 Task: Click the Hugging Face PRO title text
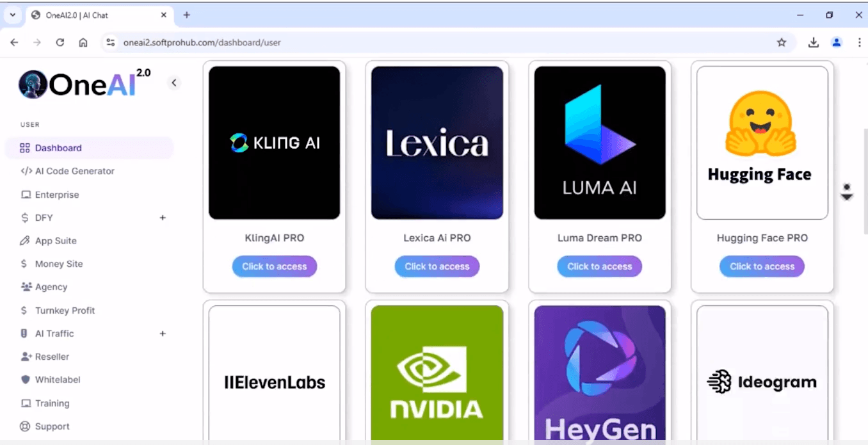pyautogui.click(x=762, y=238)
